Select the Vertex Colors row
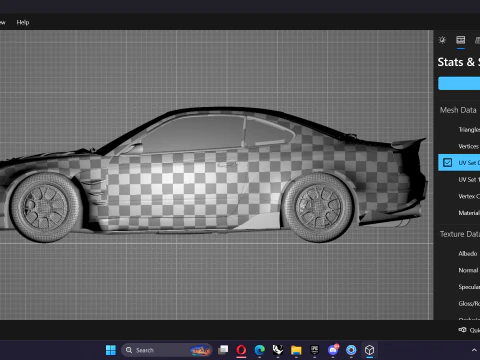480x360 pixels. [459, 196]
